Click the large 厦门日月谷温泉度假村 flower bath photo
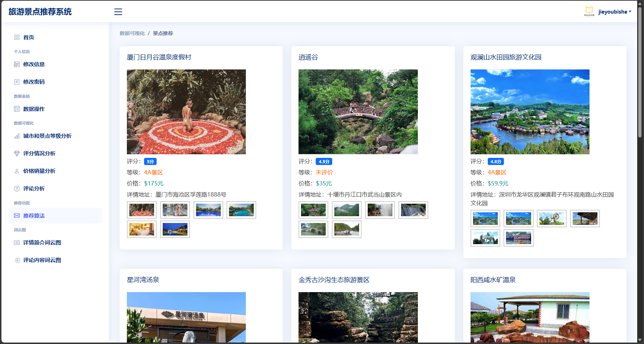The height and width of the screenshot is (344, 644). [x=186, y=112]
